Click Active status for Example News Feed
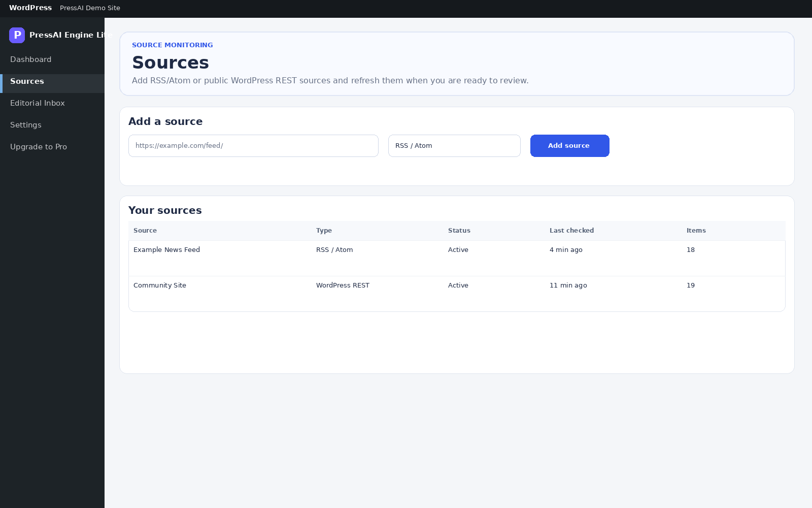The image size is (812, 508). (458, 250)
